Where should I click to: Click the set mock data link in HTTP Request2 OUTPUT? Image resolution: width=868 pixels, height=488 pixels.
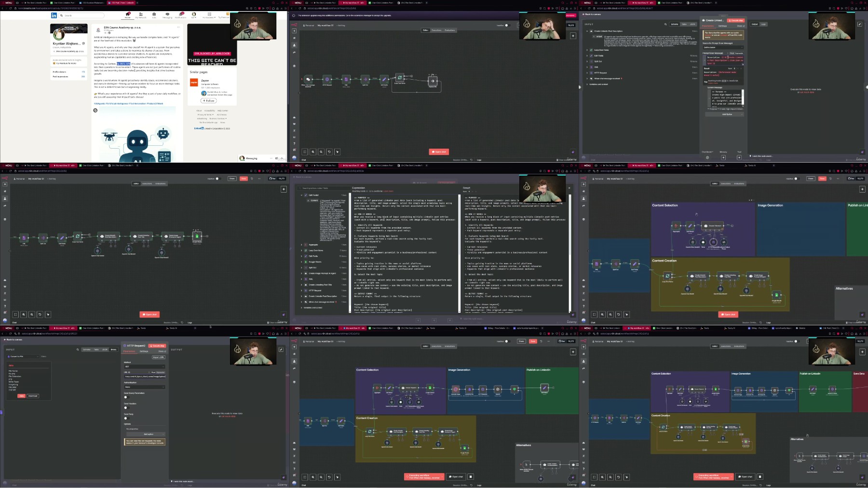[228, 416]
